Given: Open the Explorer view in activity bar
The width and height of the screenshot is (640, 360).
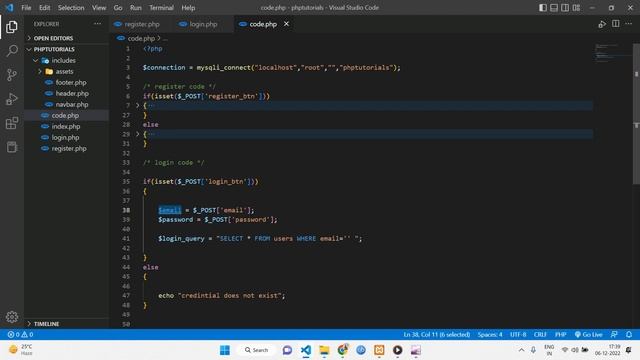Looking at the screenshot, I should [x=12, y=27].
